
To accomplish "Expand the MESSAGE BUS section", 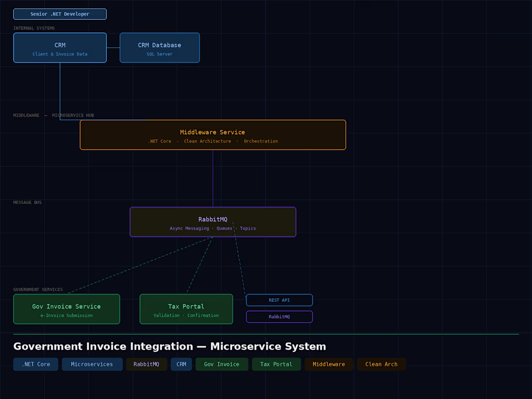I will coord(27,202).
